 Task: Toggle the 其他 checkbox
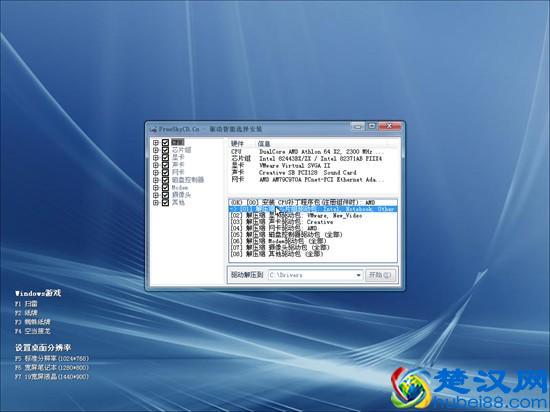pos(165,203)
